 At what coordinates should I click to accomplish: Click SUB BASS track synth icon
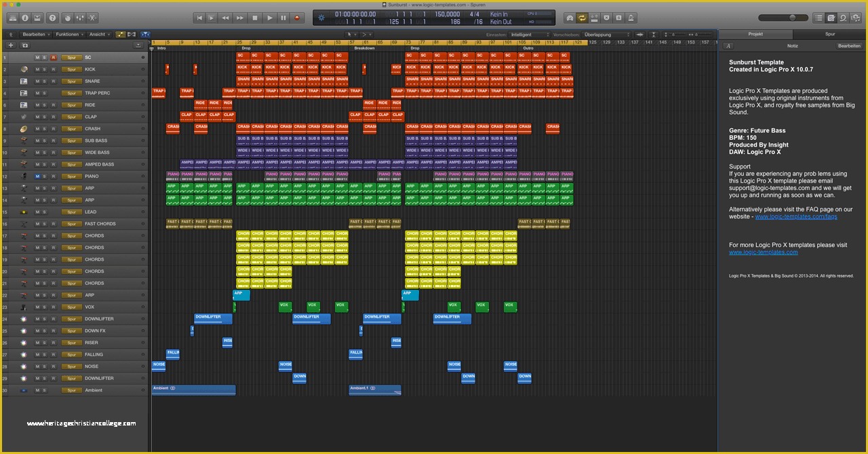click(24, 140)
